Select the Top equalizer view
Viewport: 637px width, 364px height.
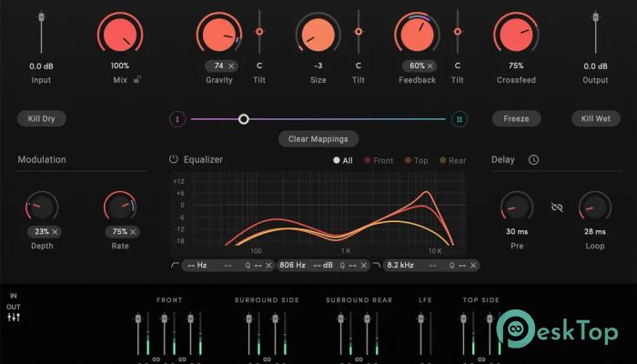pyautogui.click(x=416, y=160)
